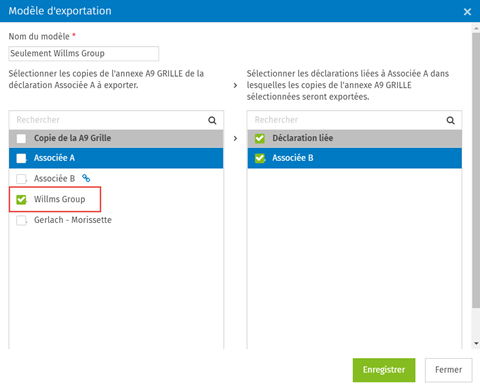Uncheck the Willms Group checkbox
This screenshot has height=389, width=480.
(21, 199)
